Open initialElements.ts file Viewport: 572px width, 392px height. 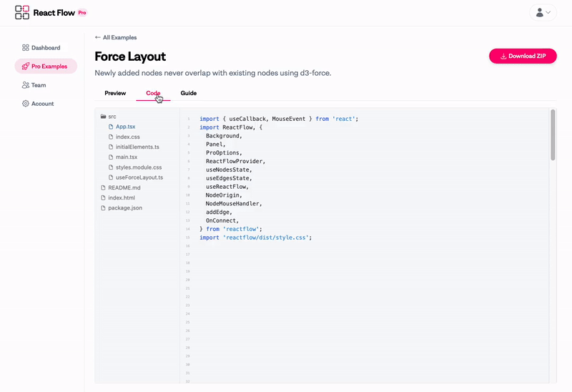tap(137, 147)
